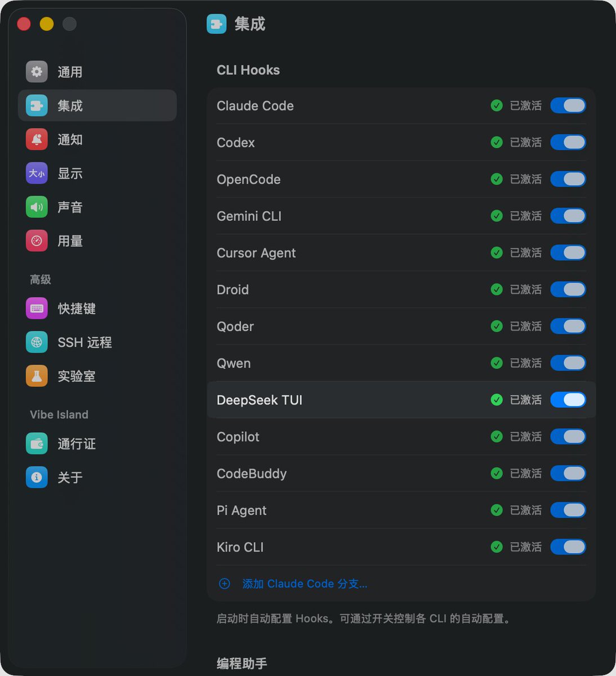This screenshot has height=676, width=616.
Task: Click the Display (显示) size icon
Action: pyautogui.click(x=37, y=173)
